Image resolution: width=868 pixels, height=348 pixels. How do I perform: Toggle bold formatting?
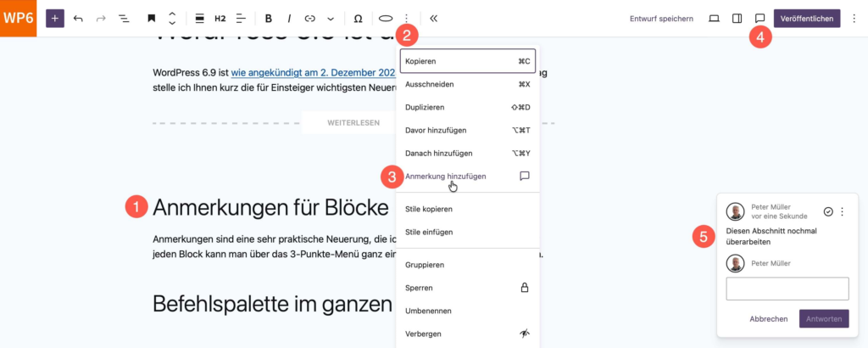click(x=269, y=18)
